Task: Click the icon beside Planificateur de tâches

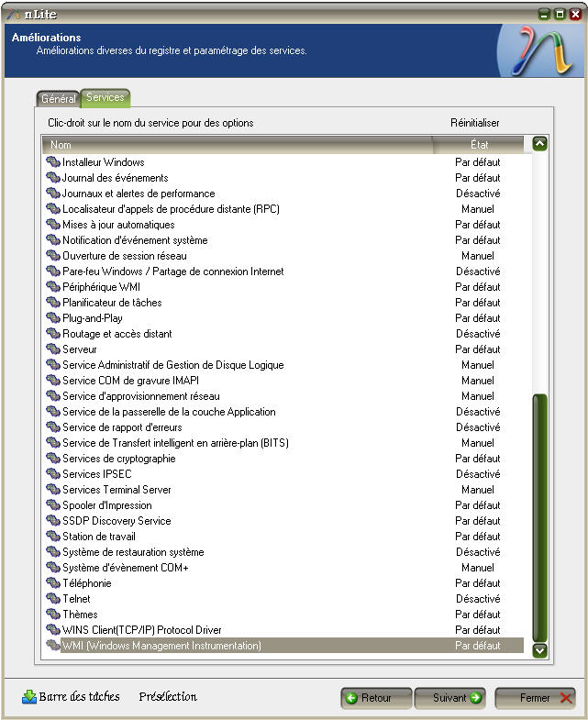Action: point(53,302)
